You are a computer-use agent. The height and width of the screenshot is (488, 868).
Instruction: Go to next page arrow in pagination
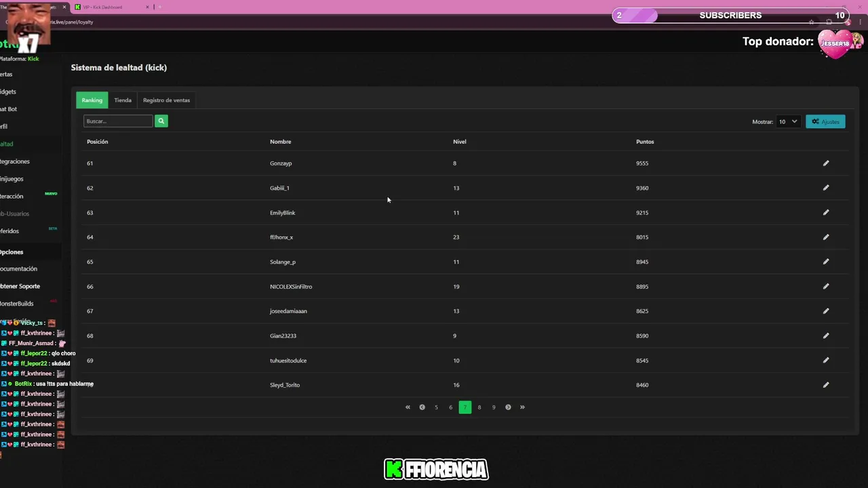coord(508,407)
